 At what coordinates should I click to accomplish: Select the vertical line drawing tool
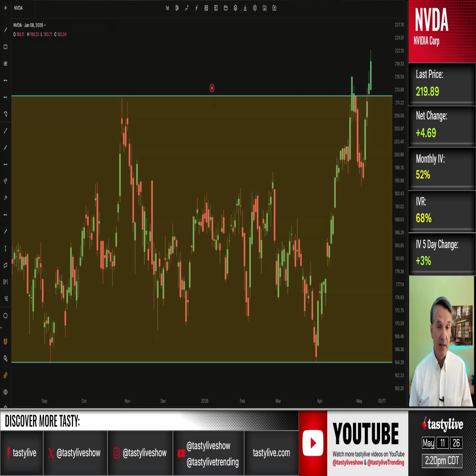pos(5,248)
